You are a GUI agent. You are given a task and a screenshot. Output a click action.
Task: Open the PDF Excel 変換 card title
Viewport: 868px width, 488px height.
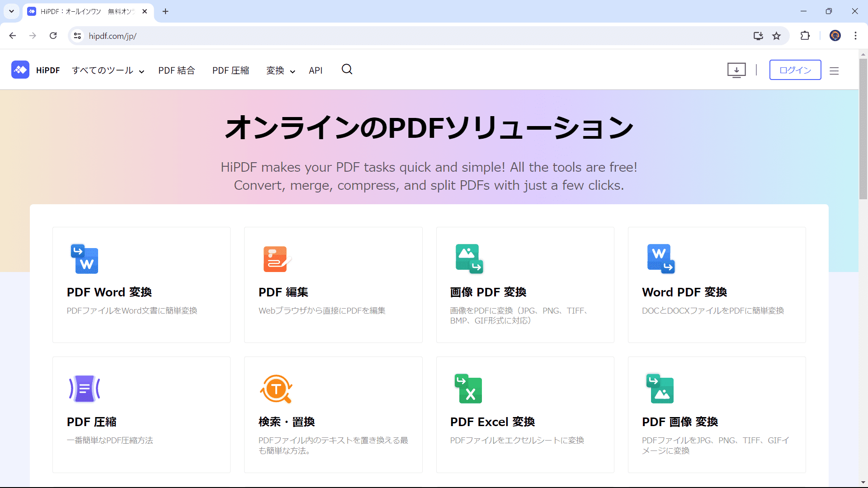tap(493, 422)
